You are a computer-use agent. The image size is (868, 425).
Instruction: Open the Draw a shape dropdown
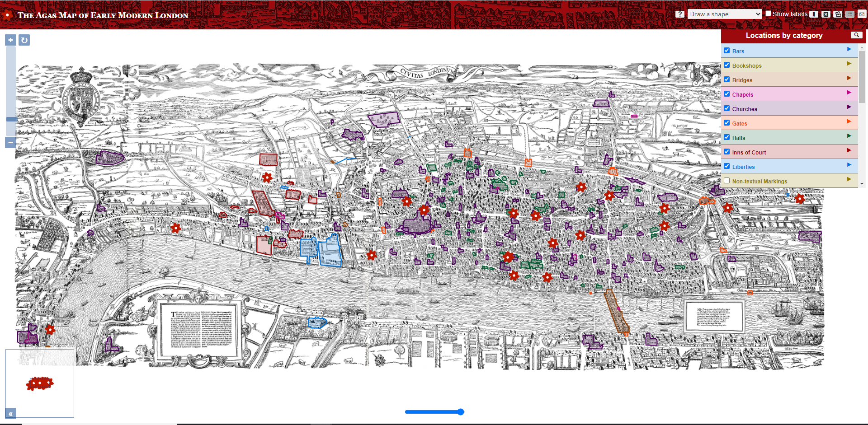pyautogui.click(x=725, y=14)
